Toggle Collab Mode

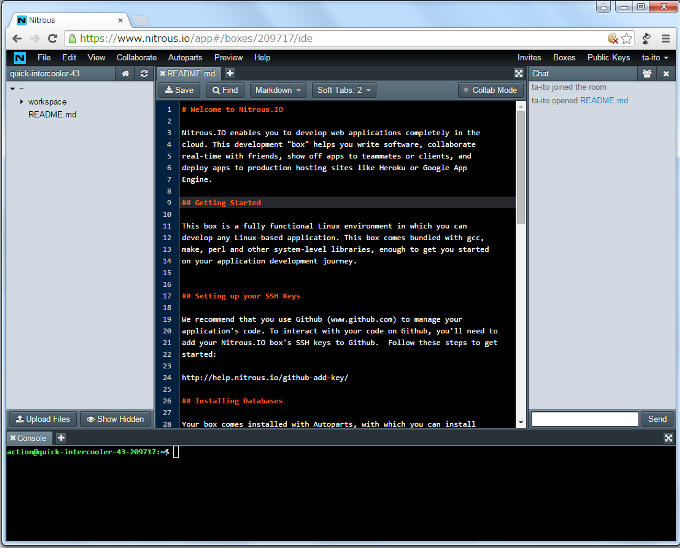click(490, 90)
